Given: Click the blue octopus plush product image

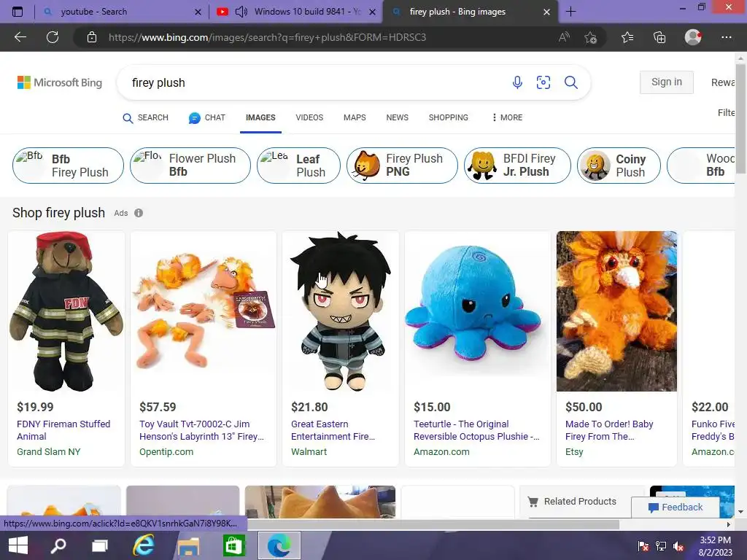Looking at the screenshot, I should click(477, 311).
